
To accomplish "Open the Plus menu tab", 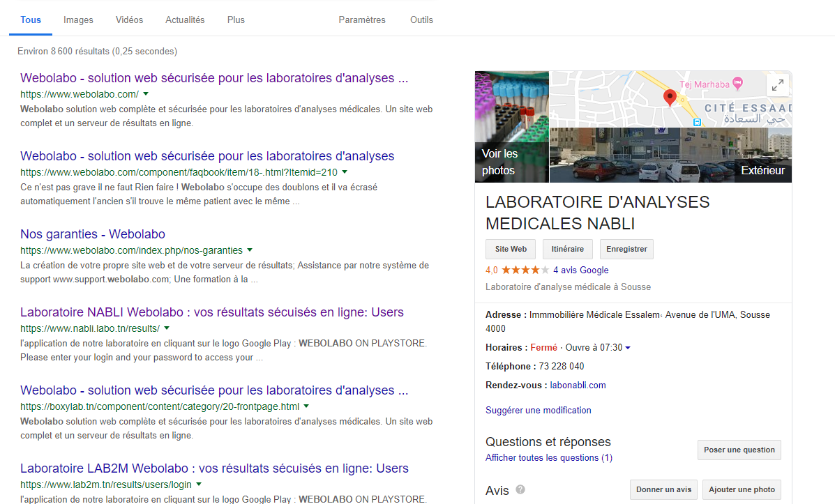I will [236, 20].
